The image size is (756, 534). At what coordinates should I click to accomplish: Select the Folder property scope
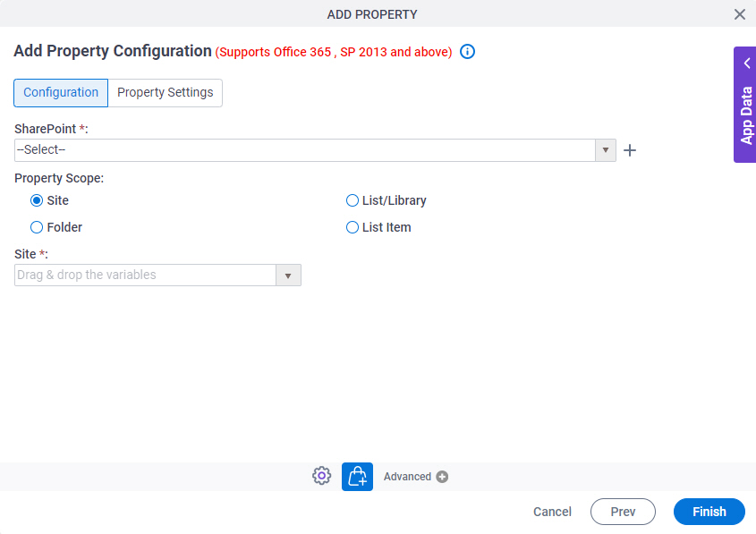(x=36, y=227)
